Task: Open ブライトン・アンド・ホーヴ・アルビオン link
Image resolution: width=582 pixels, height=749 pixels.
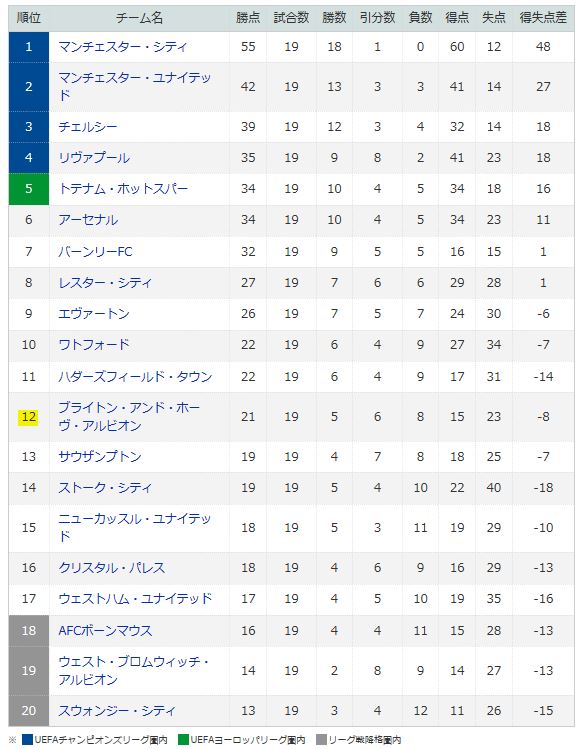Action: 129,417
